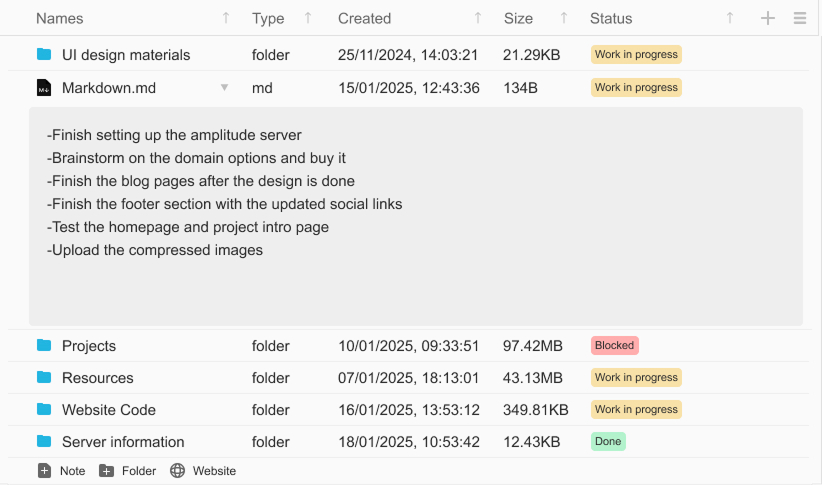This screenshot has width=822, height=485.
Task: Click the 349.81KB size value
Action: [x=536, y=409]
